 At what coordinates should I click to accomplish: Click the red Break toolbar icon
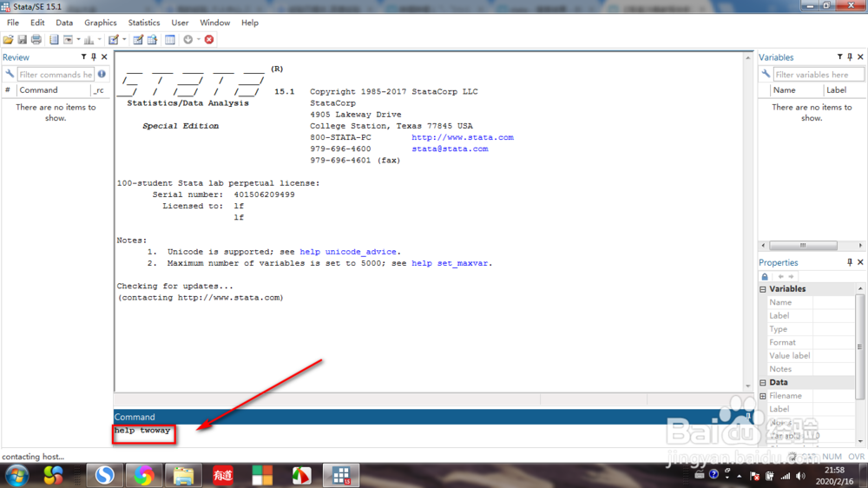(x=209, y=39)
